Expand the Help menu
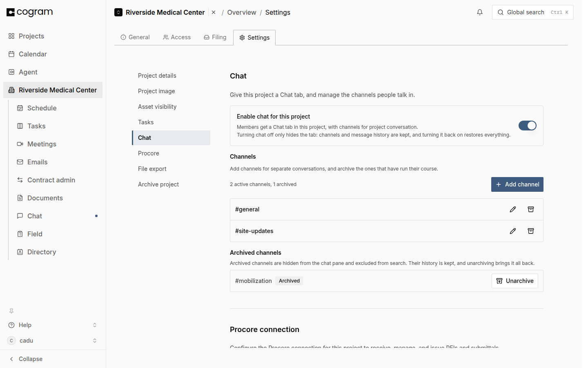The image size is (588, 368). tap(53, 325)
